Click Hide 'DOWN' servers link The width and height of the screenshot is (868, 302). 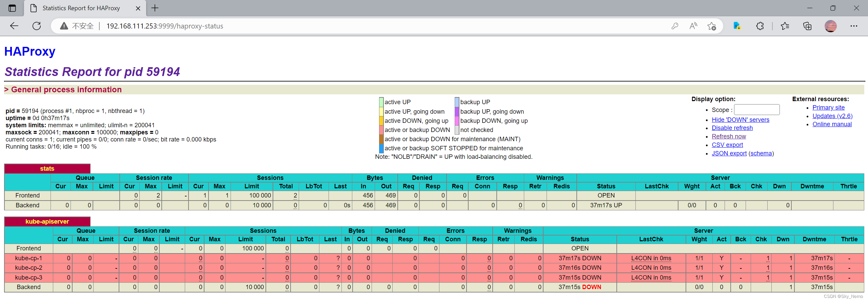(741, 120)
